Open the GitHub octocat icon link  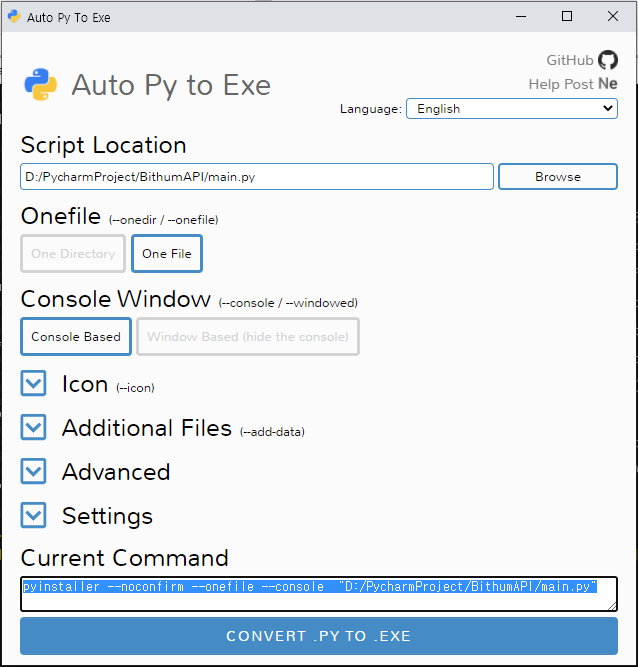608,60
